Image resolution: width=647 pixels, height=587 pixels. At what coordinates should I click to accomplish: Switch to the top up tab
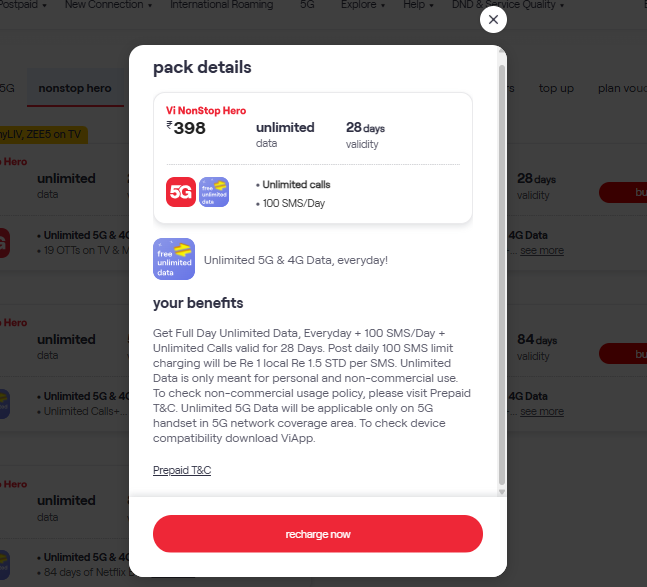(556, 88)
